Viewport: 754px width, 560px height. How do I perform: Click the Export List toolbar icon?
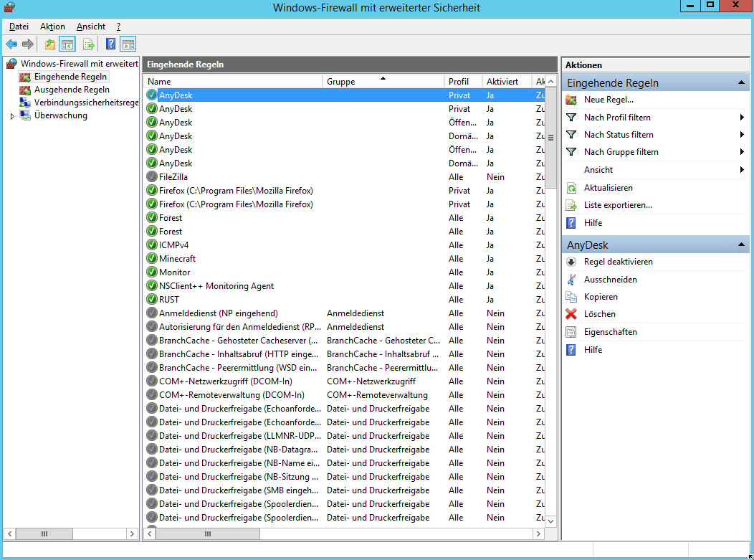pyautogui.click(x=88, y=44)
